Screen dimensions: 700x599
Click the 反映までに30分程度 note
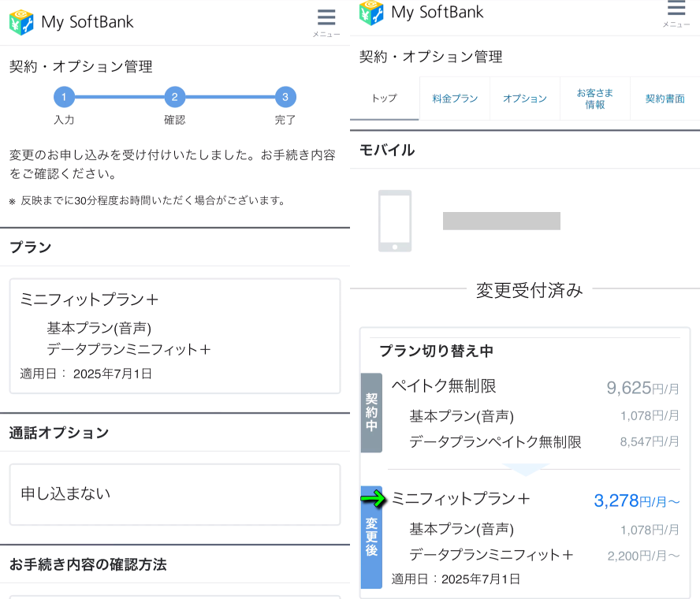tap(147, 201)
